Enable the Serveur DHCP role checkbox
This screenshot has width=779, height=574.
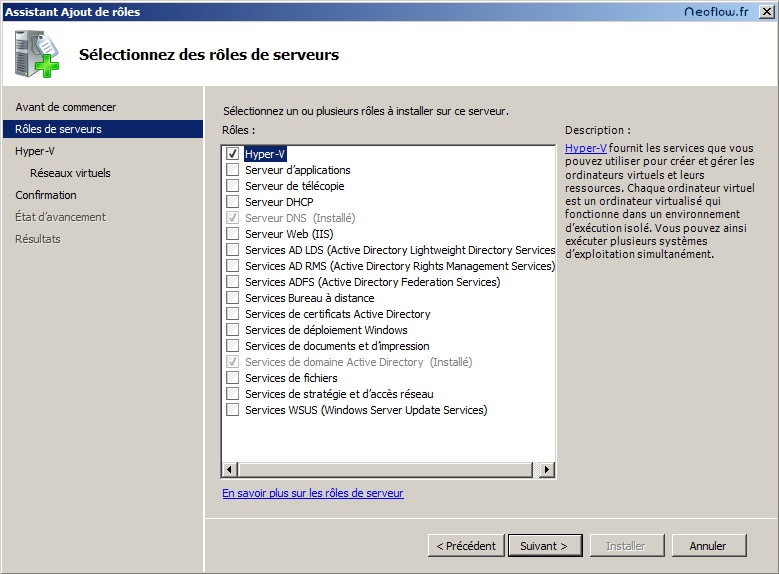click(232, 202)
